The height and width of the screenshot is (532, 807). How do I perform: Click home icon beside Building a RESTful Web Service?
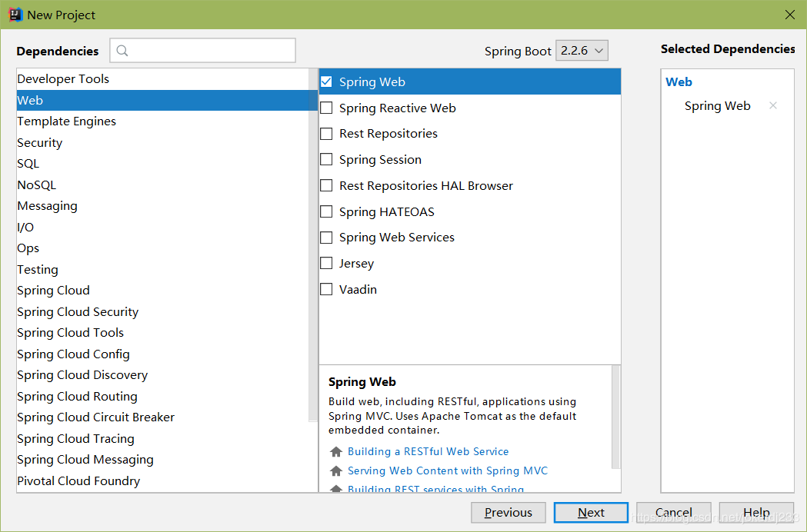pos(336,452)
